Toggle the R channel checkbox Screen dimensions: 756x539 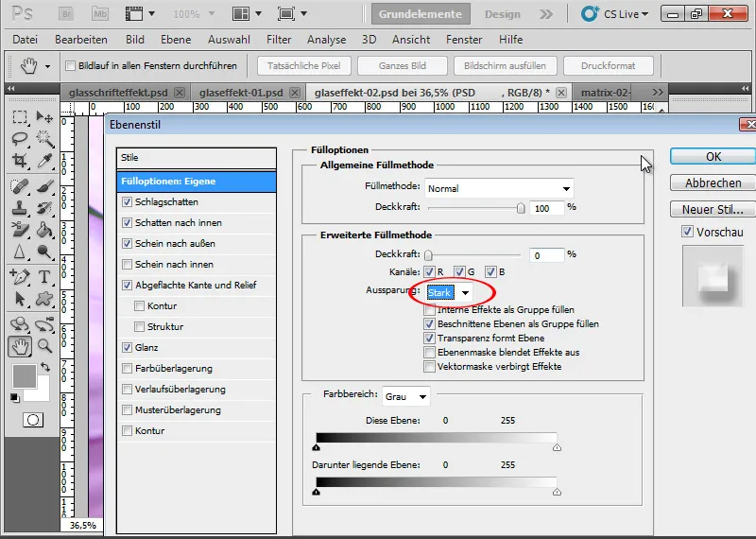click(429, 272)
